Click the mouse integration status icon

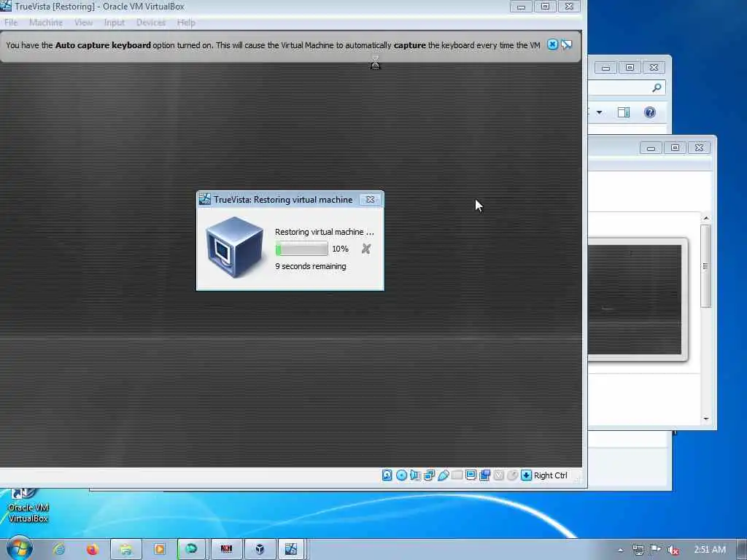point(512,475)
